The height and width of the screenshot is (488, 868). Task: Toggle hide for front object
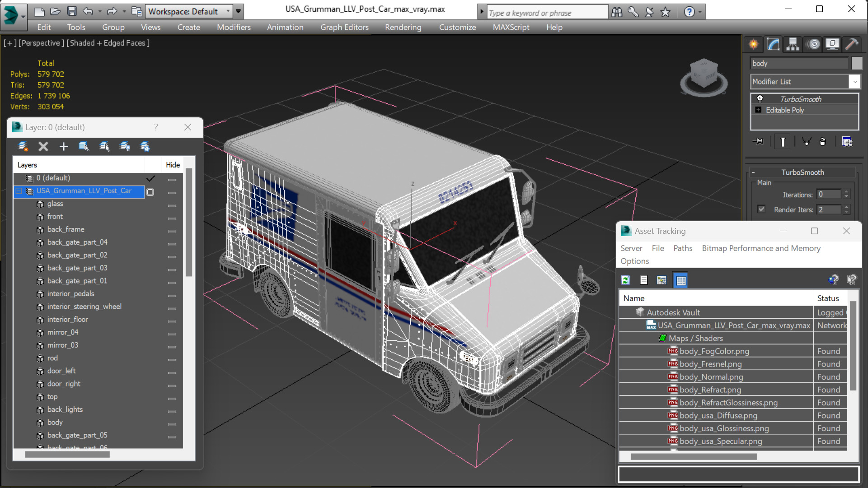[172, 218]
